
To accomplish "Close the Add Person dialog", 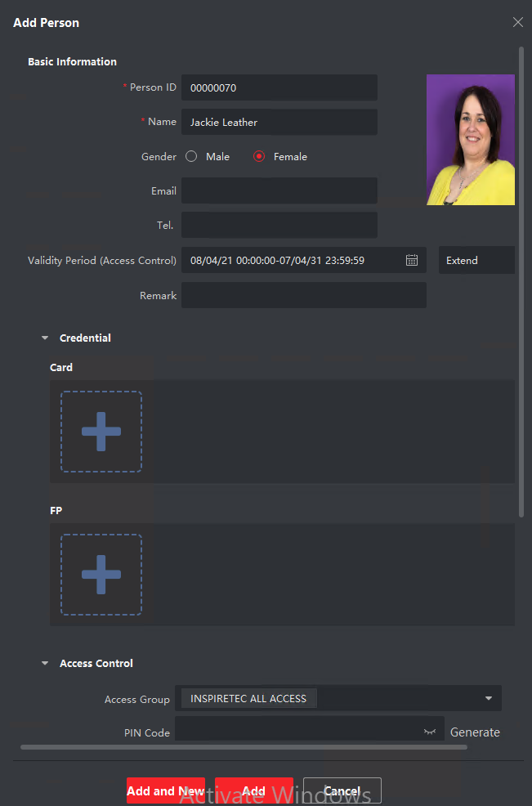I will point(517,22).
